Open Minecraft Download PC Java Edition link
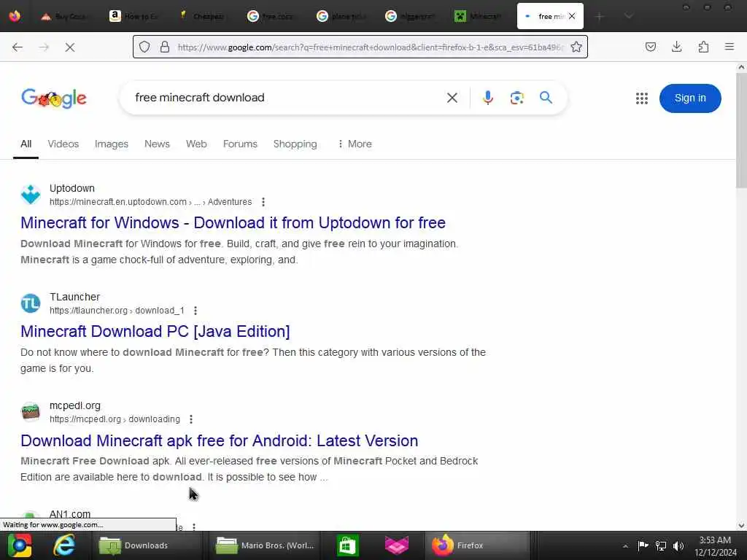747x560 pixels. click(x=155, y=332)
